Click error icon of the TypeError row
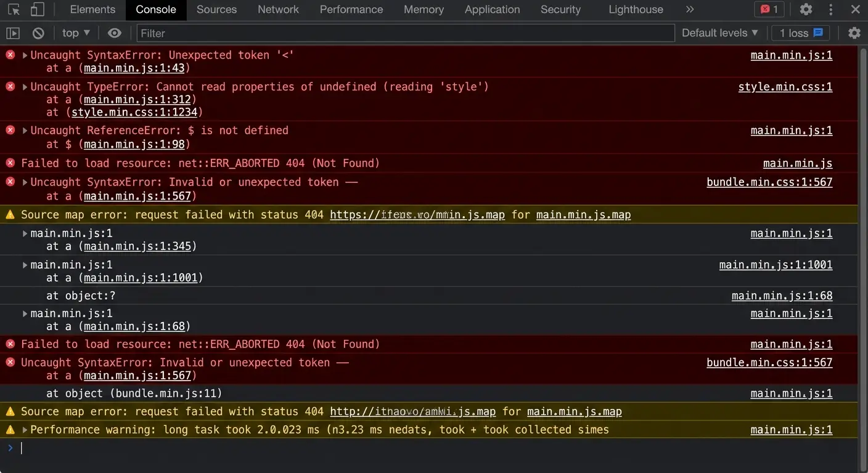The width and height of the screenshot is (868, 473). click(x=10, y=86)
